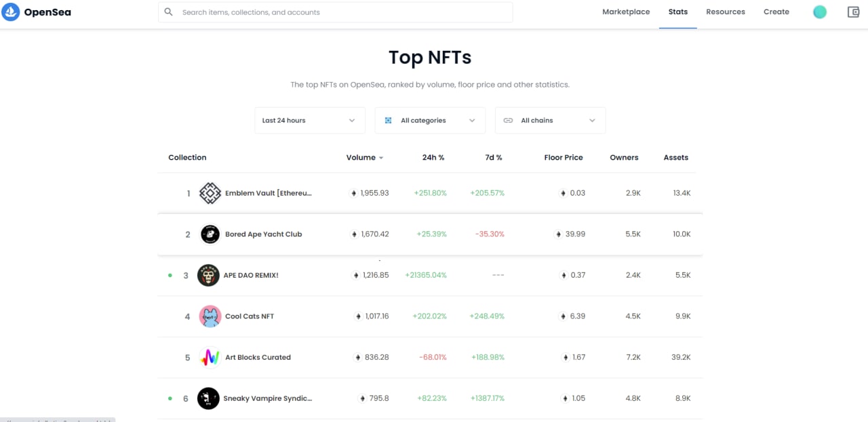Image resolution: width=868 pixels, height=422 pixels.
Task: Click the OpenSea wordmark
Action: (47, 12)
